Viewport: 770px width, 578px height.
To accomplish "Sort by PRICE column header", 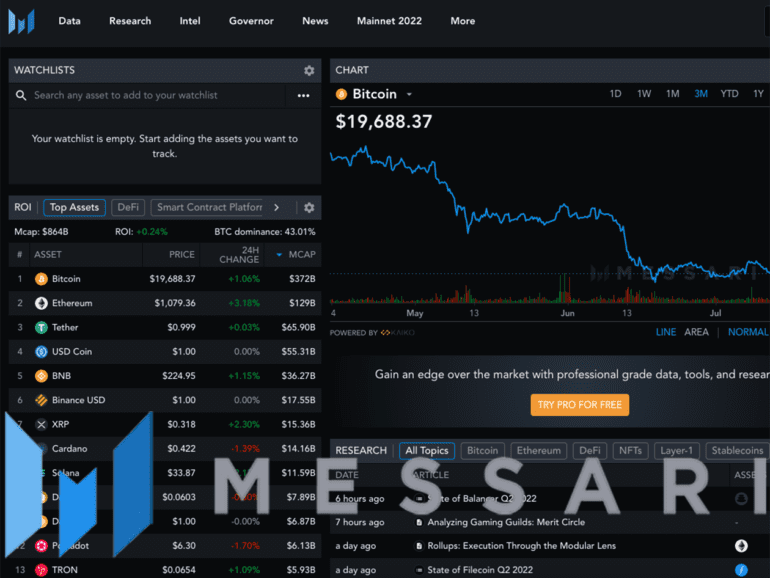I will coord(182,255).
